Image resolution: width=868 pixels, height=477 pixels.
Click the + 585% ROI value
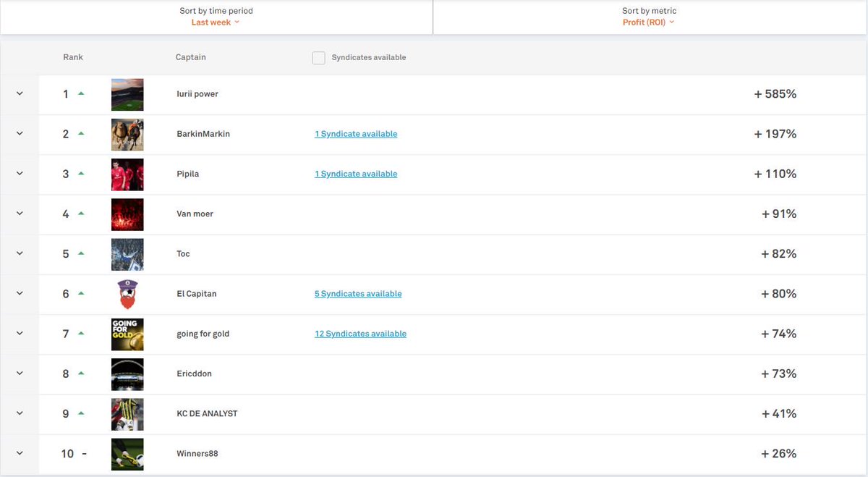[x=775, y=94]
